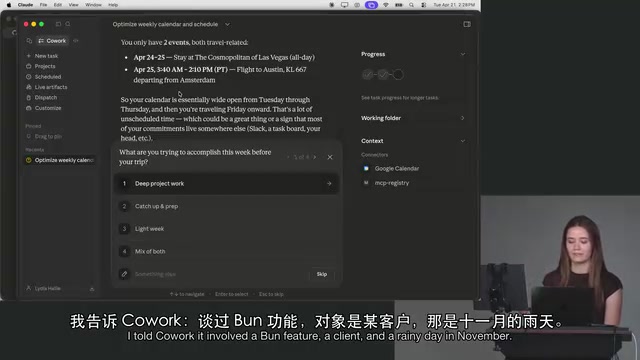Open the Edit menu
The height and width of the screenshot is (360, 640).
point(58,5)
